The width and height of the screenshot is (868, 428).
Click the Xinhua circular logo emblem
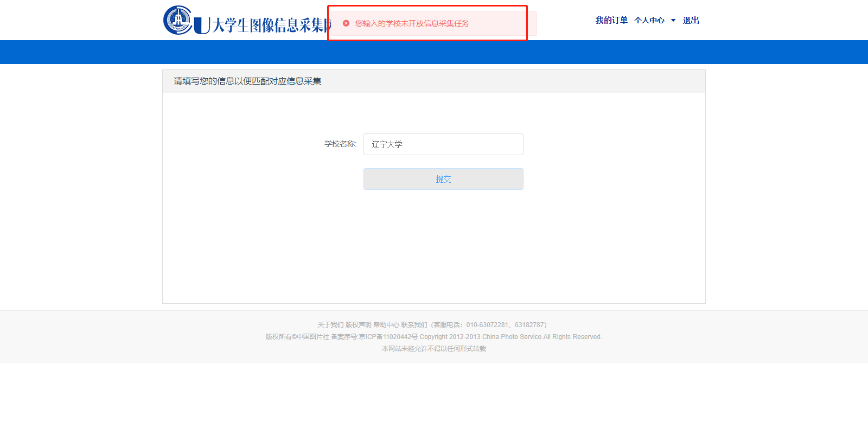pos(177,20)
